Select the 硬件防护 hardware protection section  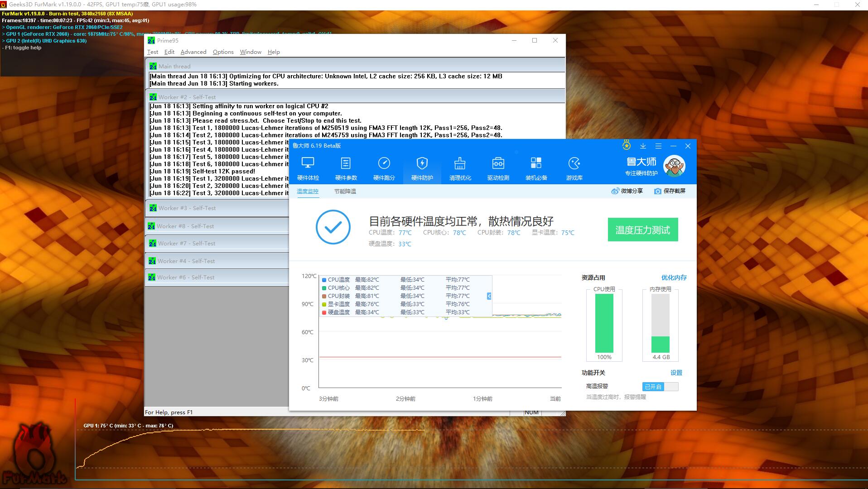422,168
